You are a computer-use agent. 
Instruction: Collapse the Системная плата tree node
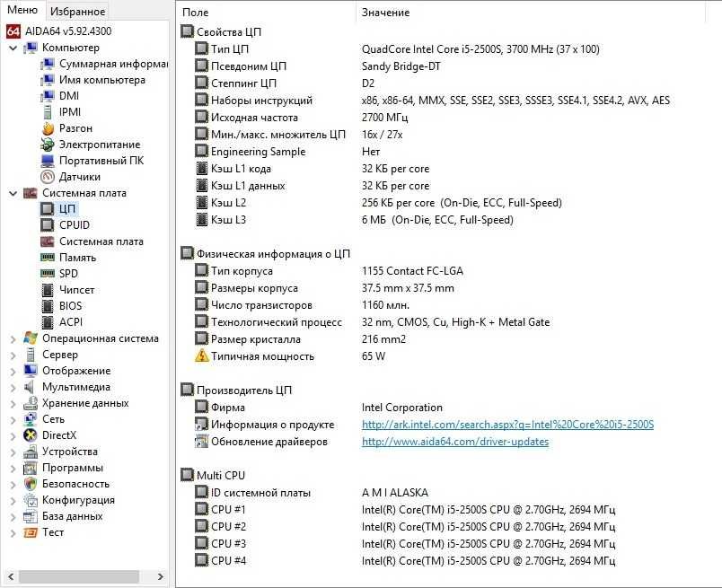(13, 193)
